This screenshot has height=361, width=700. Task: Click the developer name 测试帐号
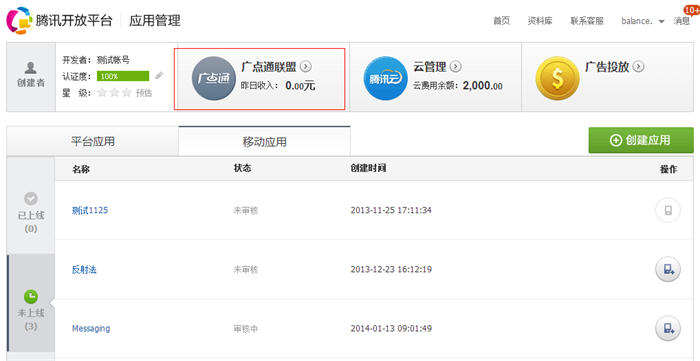pyautogui.click(x=113, y=59)
